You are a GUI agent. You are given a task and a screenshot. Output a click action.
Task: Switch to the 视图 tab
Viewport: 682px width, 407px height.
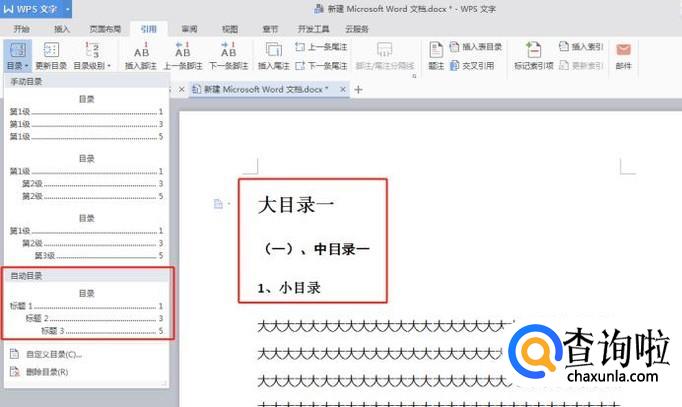coord(230,29)
